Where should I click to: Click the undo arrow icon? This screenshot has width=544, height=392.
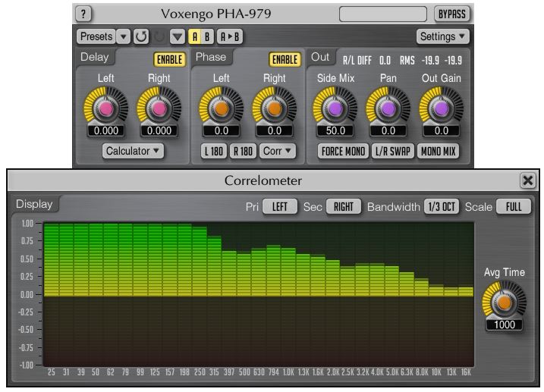(x=141, y=36)
